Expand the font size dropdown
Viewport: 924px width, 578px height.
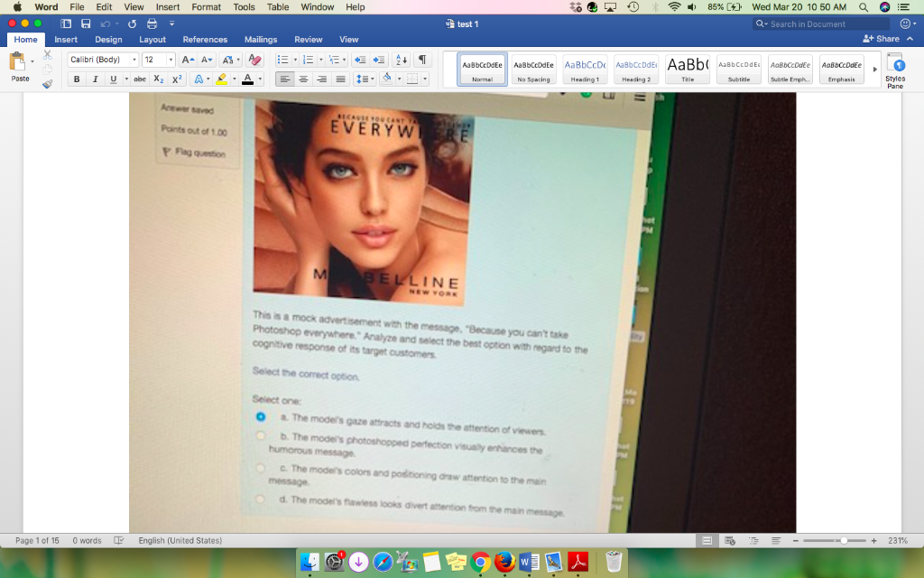click(171, 61)
